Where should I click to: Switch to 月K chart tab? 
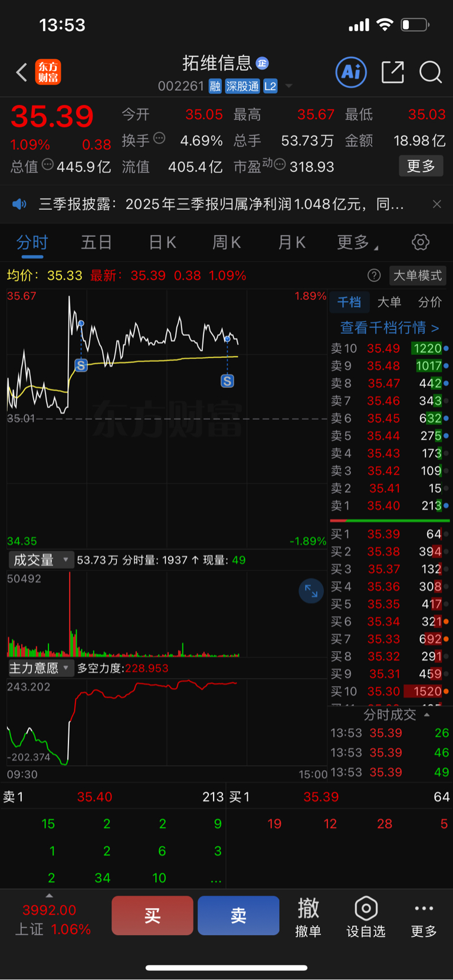click(291, 242)
